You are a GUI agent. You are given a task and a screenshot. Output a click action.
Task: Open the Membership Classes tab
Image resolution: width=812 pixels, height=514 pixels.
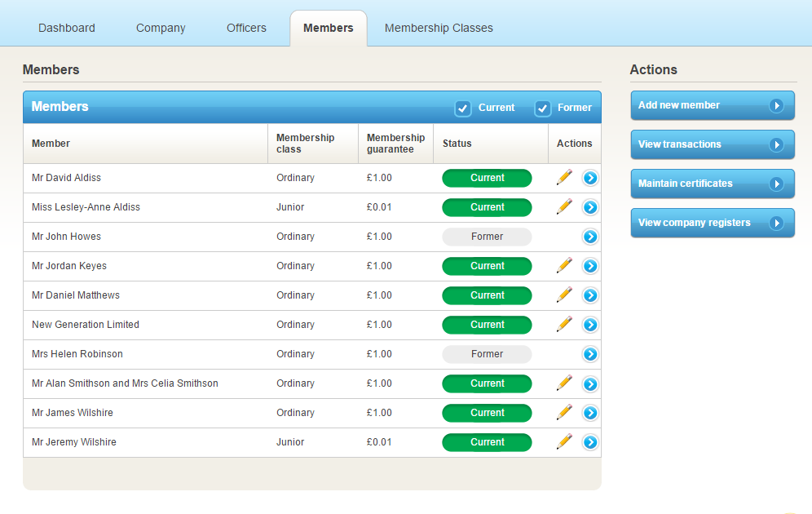coord(439,28)
